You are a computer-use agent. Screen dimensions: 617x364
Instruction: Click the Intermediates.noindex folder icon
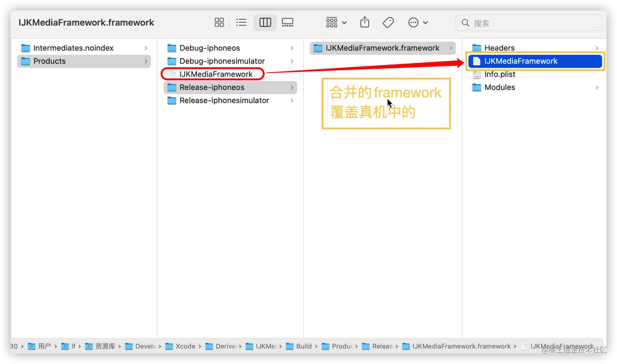click(26, 48)
